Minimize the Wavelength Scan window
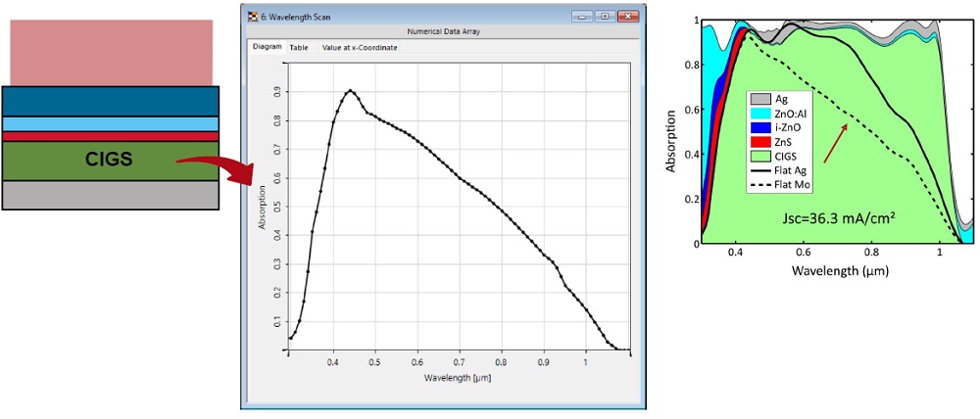 (583, 17)
